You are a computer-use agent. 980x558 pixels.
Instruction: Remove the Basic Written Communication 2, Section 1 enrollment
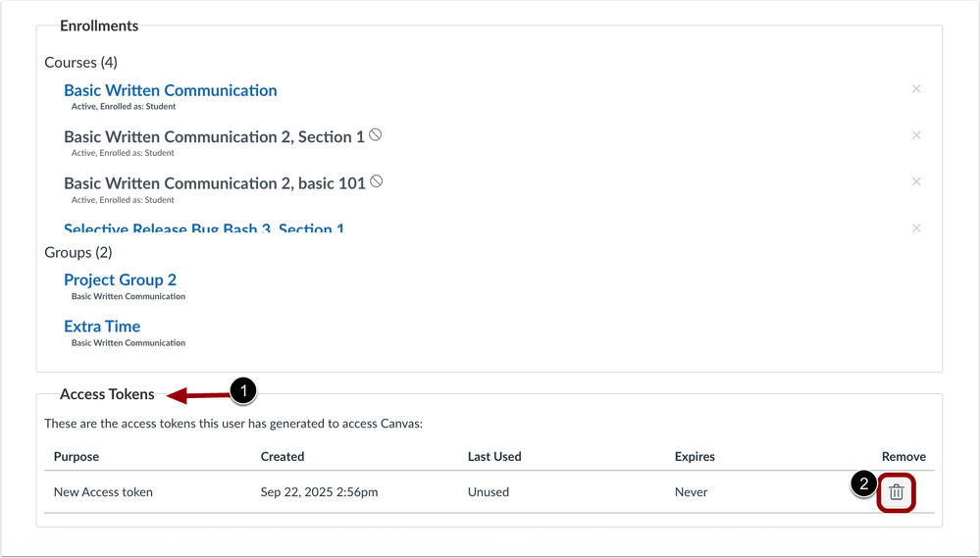(x=916, y=135)
